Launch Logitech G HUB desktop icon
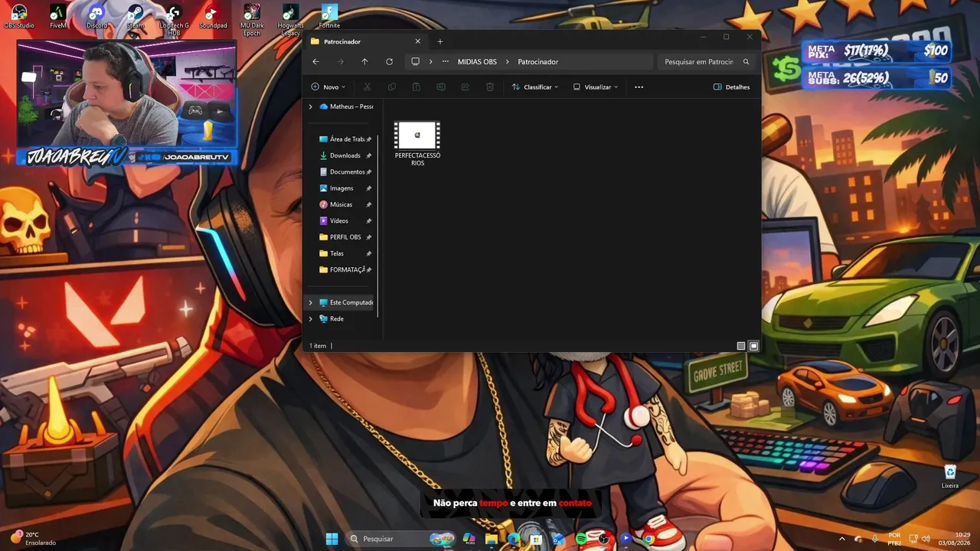This screenshot has width=980, height=551. coord(174,20)
